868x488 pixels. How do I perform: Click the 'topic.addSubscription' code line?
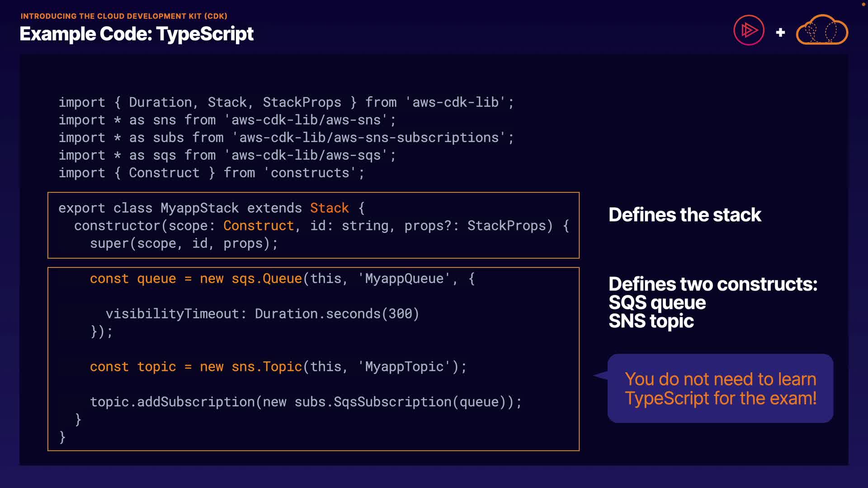(306, 402)
